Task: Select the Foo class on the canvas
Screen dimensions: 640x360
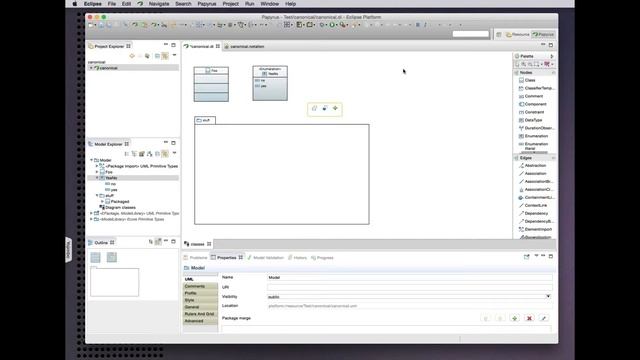Action: point(211,84)
